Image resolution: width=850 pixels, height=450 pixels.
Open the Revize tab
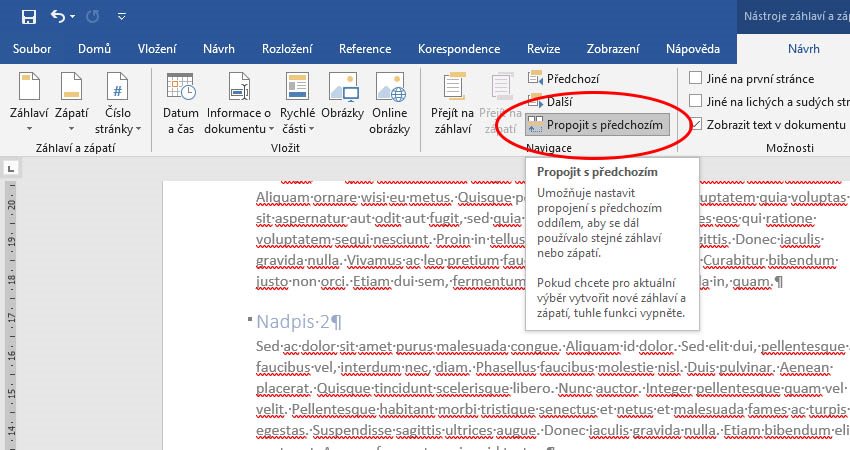tap(543, 49)
